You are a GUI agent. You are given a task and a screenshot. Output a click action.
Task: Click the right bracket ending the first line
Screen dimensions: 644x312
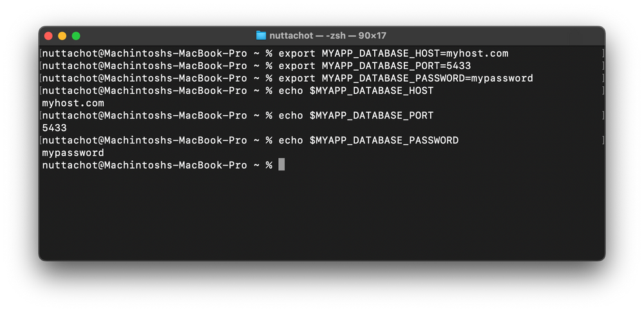(603, 53)
